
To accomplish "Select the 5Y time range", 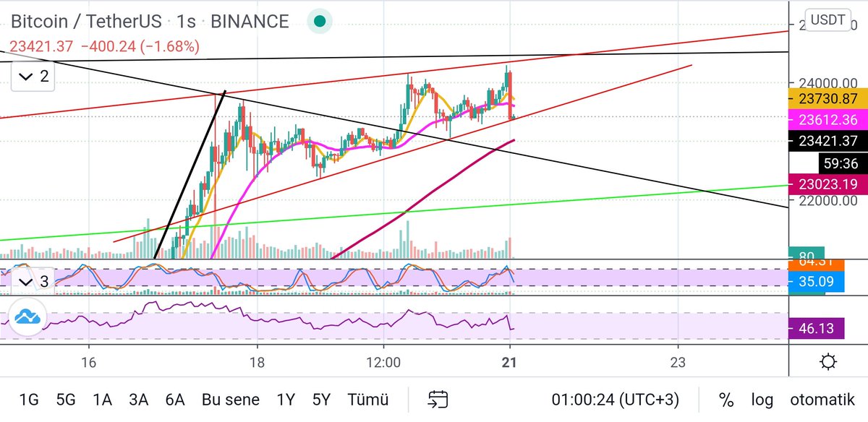I will point(322,399).
